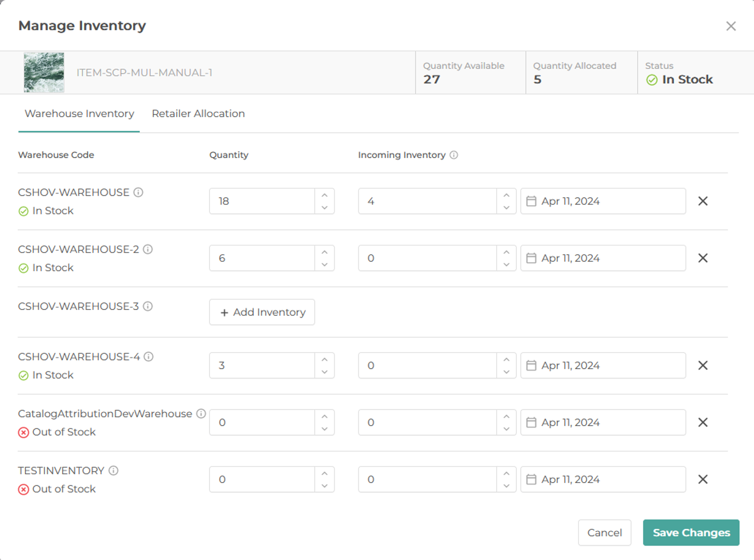Click the calendar icon in TESTINVENTORY row
This screenshot has width=754, height=560.
(532, 479)
